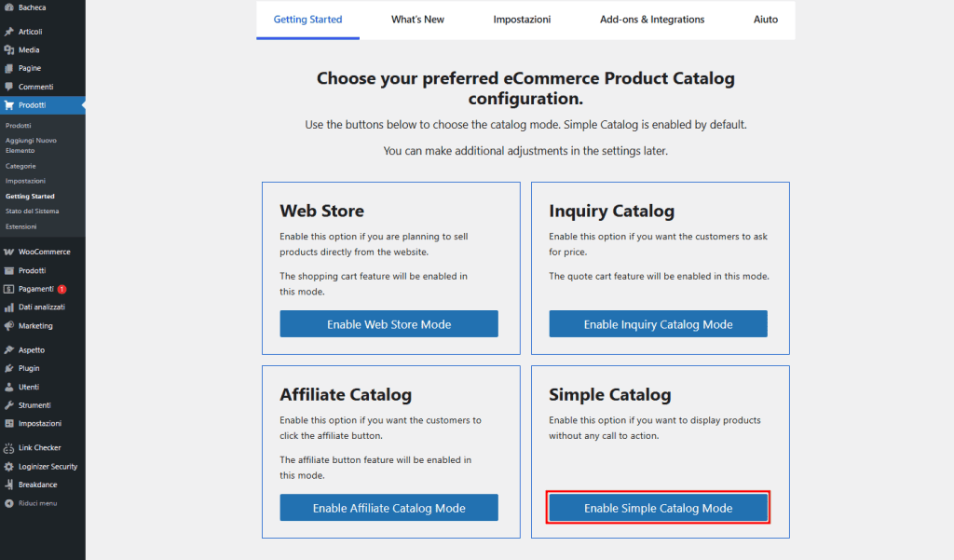Open Utenti via the users icon

[11, 386]
